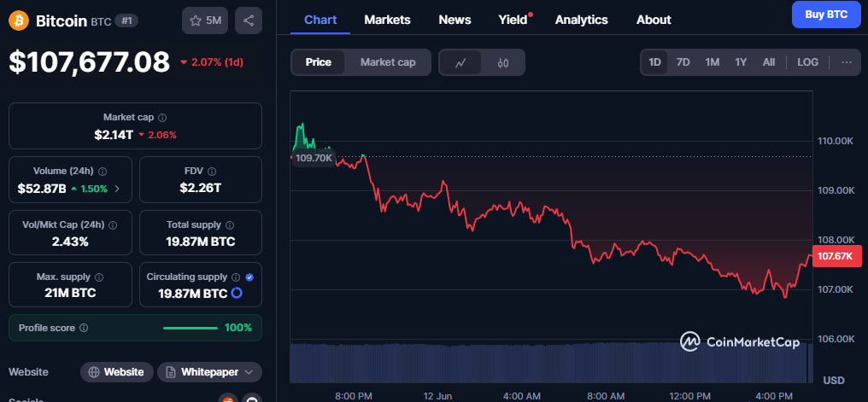
Task: Click the Total supply info icon
Action: coord(230,225)
